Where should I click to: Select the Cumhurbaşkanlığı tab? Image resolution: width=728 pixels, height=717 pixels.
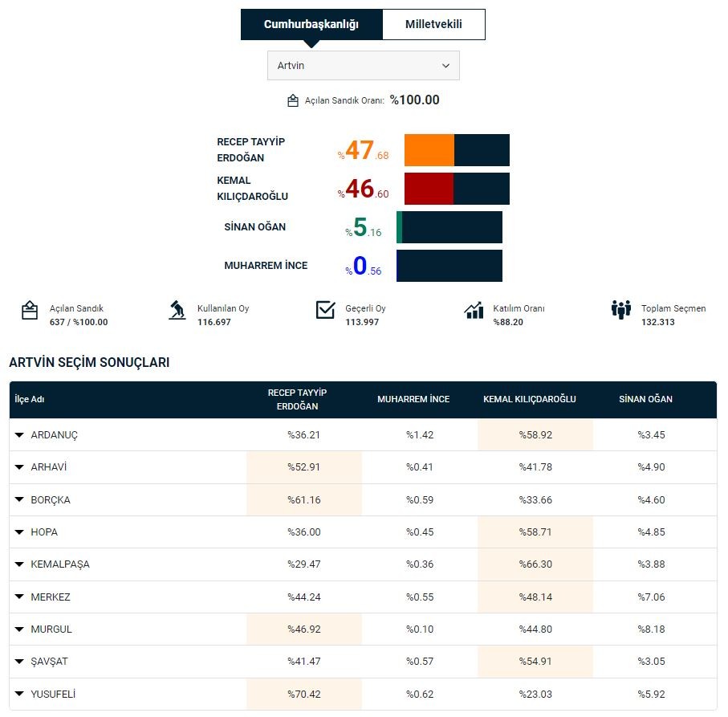click(x=311, y=24)
